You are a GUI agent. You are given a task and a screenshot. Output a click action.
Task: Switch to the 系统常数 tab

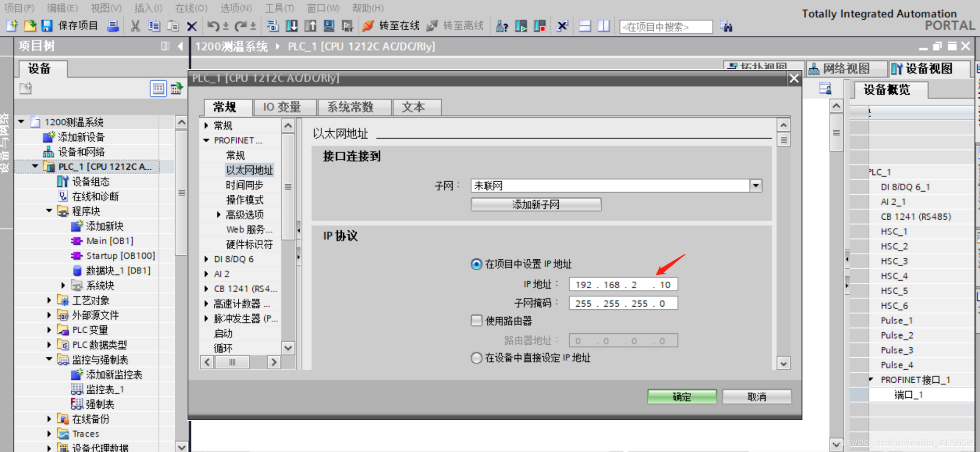coord(354,107)
